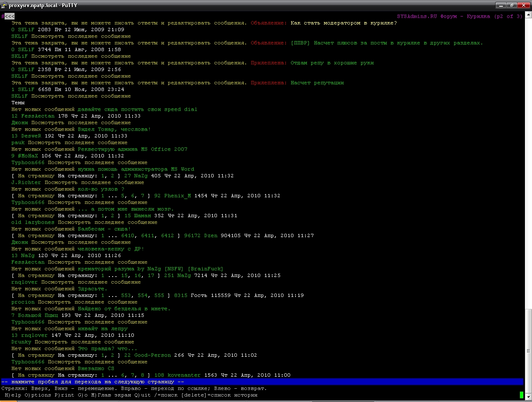Viewport: 532px width, 402px height.
Task: Open thread 'Балбесам - сюда!'
Action: click(x=104, y=229)
